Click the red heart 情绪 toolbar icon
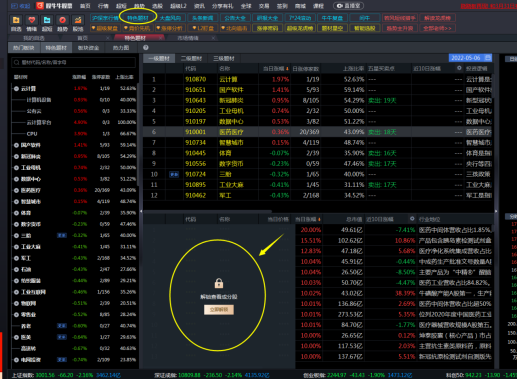 tap(31, 20)
